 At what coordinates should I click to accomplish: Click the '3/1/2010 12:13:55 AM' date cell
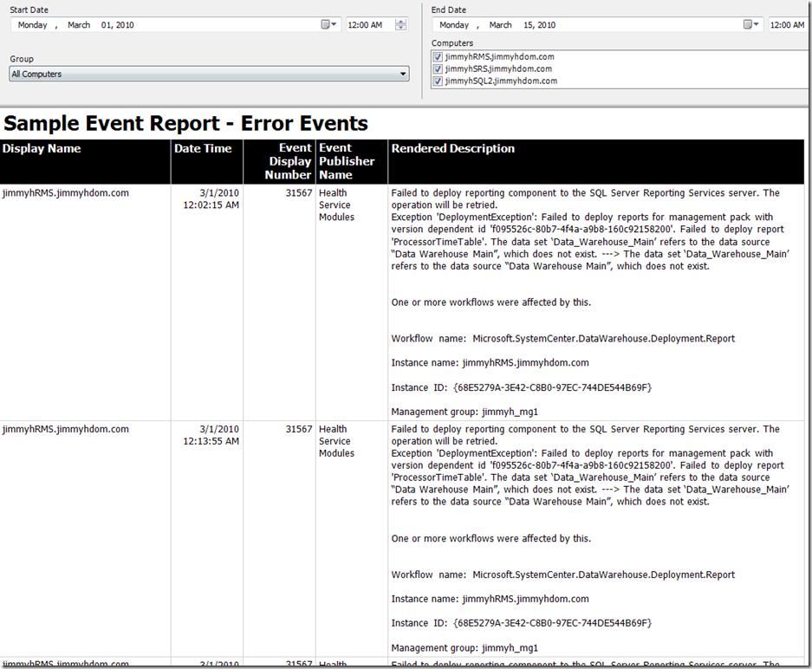tap(211, 435)
